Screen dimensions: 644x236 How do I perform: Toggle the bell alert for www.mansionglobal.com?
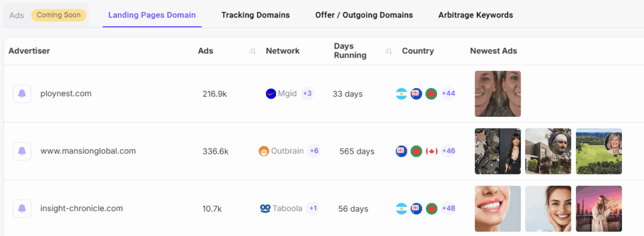22,151
